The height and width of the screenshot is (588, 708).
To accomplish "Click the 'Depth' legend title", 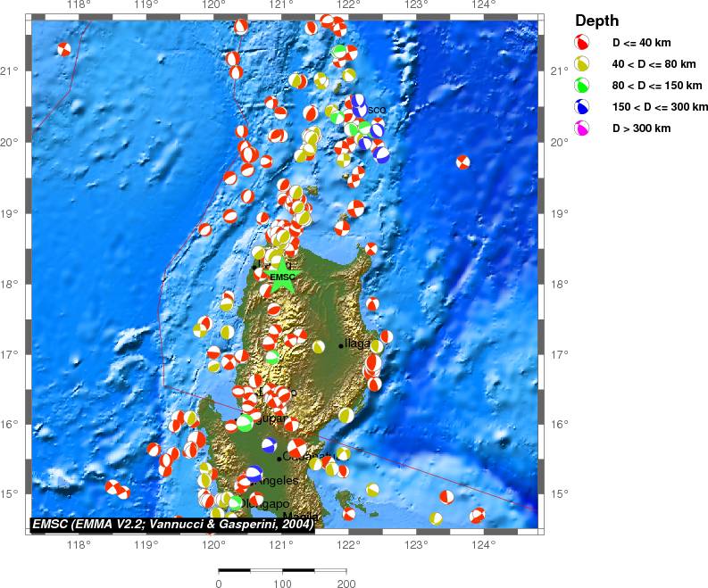I will click(597, 21).
